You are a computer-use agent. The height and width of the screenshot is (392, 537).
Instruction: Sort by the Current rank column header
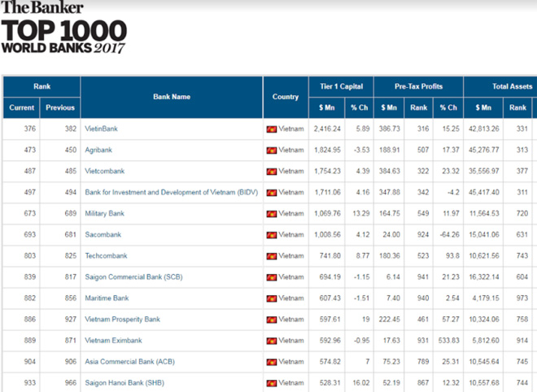point(22,108)
